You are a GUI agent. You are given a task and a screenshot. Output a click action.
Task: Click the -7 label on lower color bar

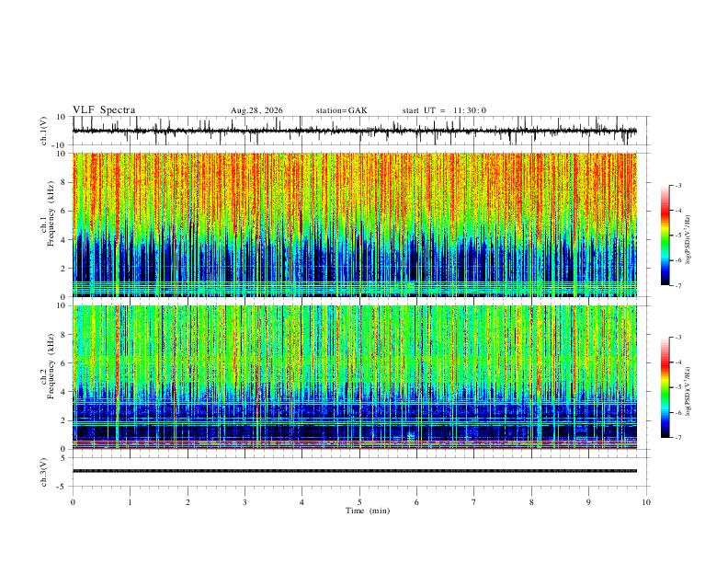click(x=677, y=437)
